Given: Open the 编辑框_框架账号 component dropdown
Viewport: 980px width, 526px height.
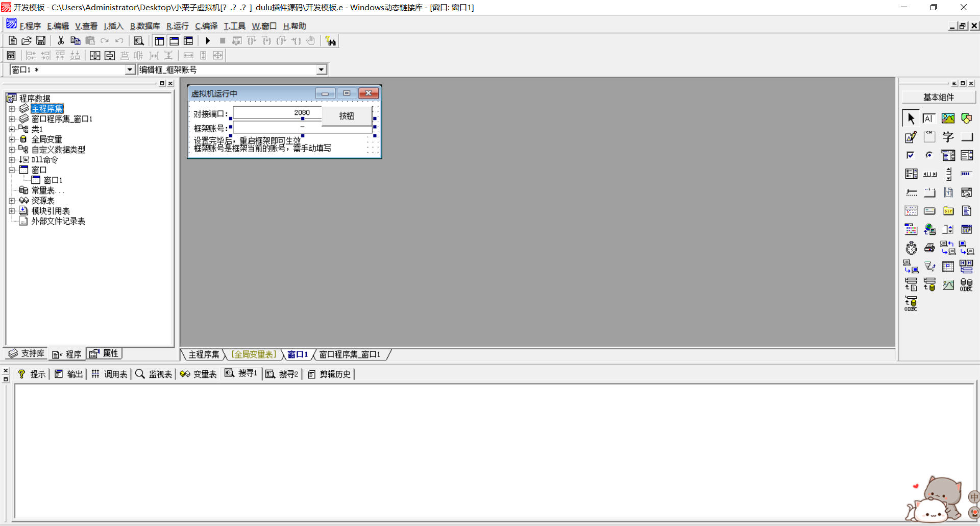Looking at the screenshot, I should point(321,70).
